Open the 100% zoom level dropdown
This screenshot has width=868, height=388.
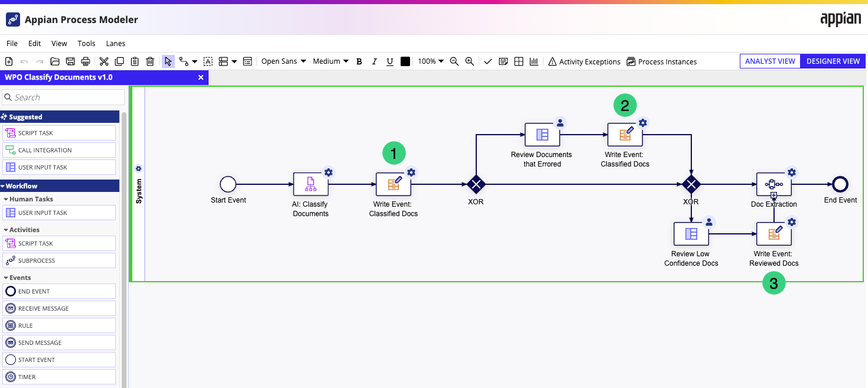pyautogui.click(x=431, y=61)
